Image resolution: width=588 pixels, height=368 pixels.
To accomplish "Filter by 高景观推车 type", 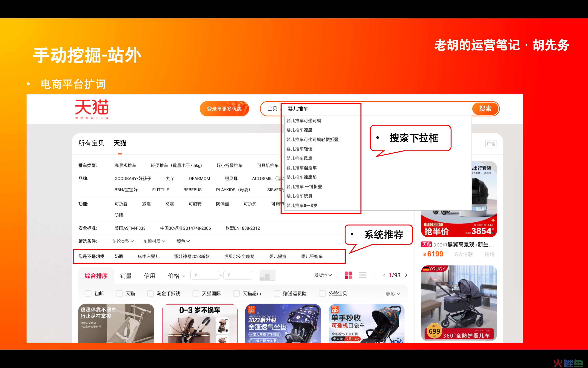I will (125, 166).
